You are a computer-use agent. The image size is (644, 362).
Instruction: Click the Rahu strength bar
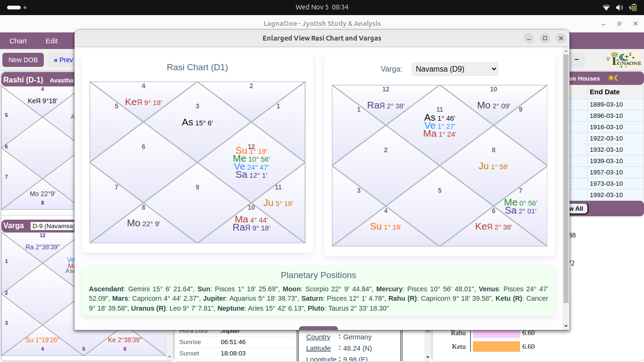[496, 333]
